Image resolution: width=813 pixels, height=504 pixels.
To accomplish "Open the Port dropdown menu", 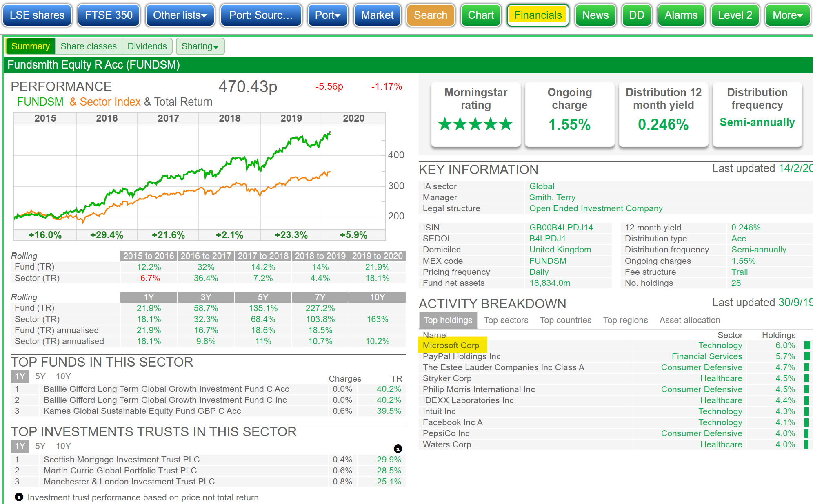I will pyautogui.click(x=328, y=15).
